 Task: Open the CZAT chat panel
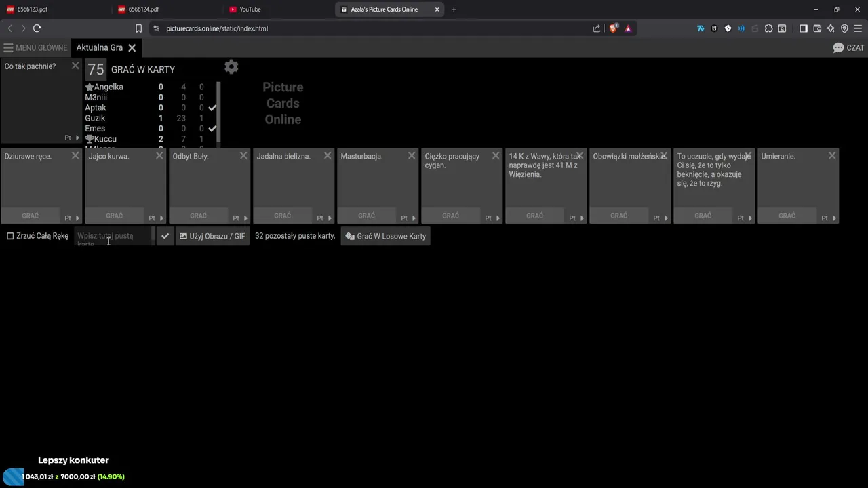point(848,48)
